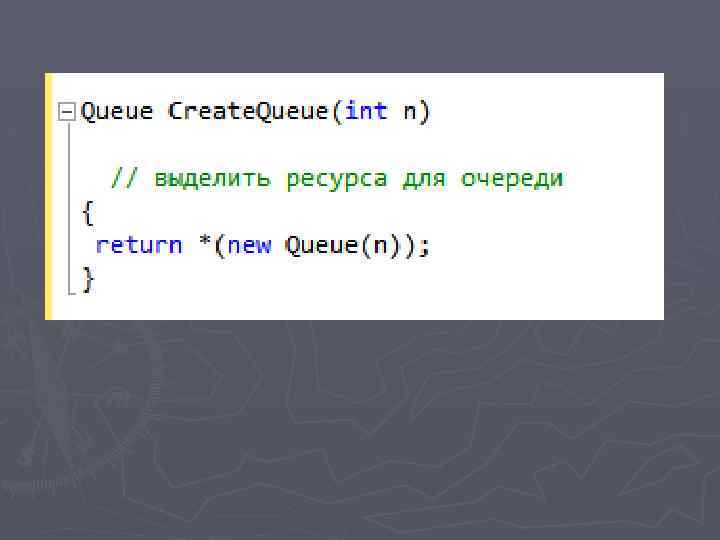Click the 'CreateQueue' function name
This screenshot has width=720, height=540.
[248, 111]
